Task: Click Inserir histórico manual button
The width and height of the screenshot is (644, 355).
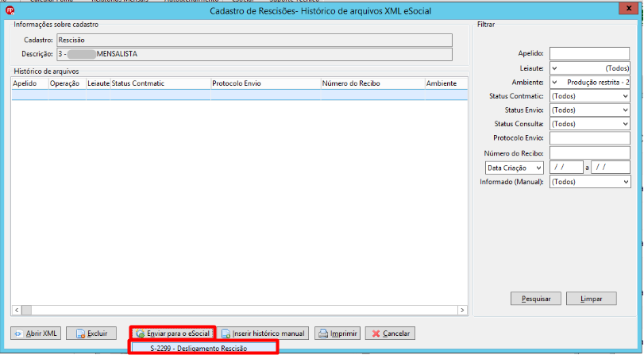Action: pos(263,334)
